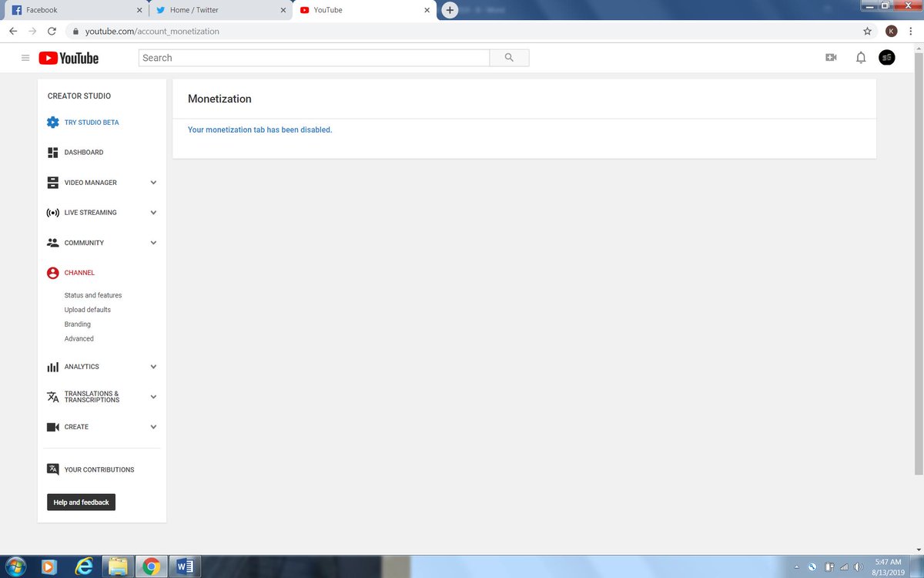
Task: Click the Live Streaming broadcast icon
Action: coord(52,213)
